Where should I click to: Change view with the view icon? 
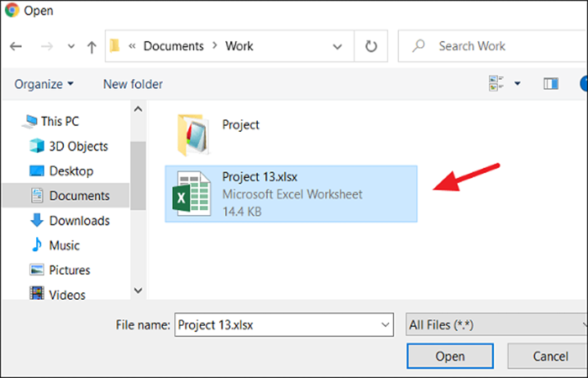pos(496,83)
